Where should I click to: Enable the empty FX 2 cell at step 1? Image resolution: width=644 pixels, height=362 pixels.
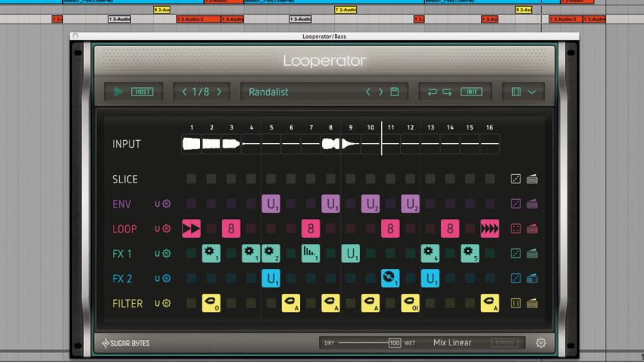coord(192,278)
